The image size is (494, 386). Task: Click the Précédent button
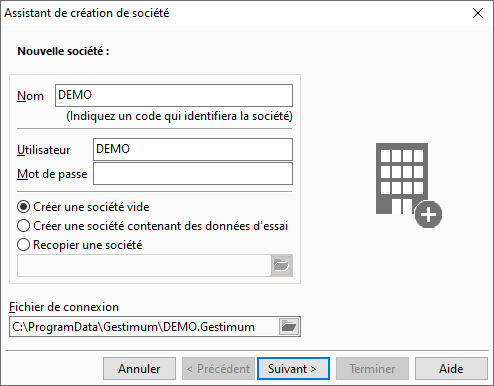point(218,369)
